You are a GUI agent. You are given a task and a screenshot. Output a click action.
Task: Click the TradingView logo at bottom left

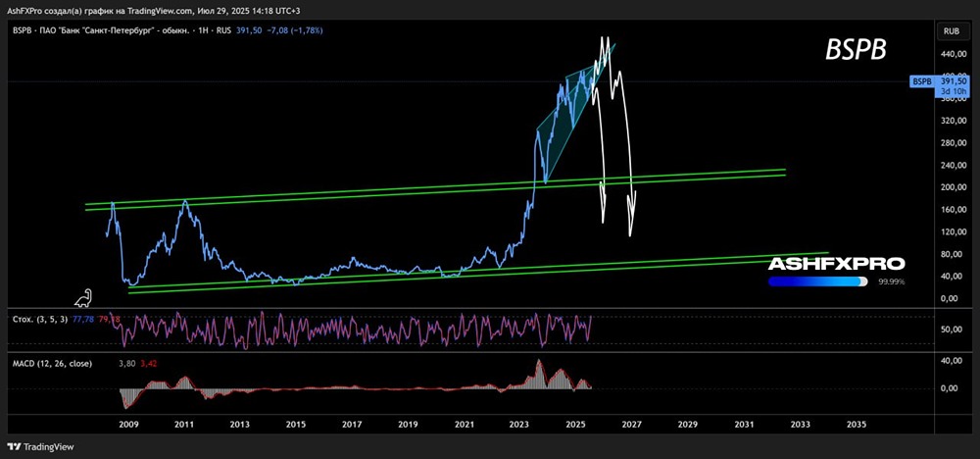coord(40,447)
